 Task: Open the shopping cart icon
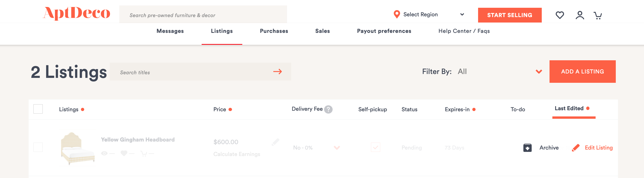(598, 16)
